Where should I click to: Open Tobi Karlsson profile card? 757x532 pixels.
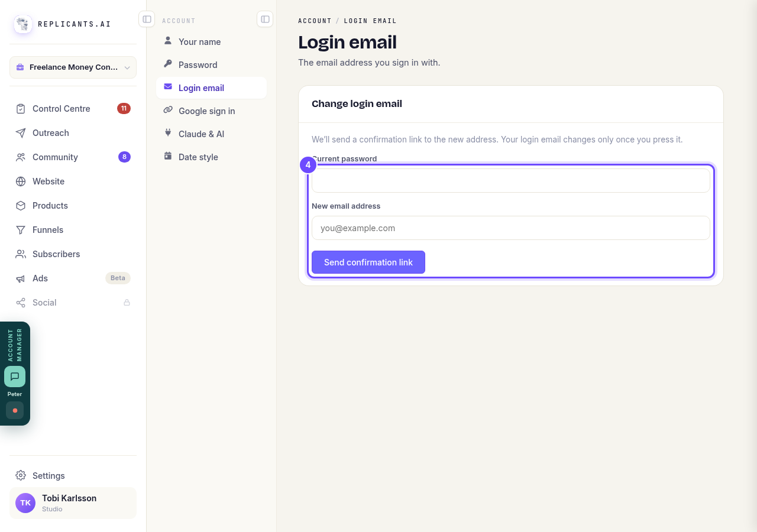[73, 503]
